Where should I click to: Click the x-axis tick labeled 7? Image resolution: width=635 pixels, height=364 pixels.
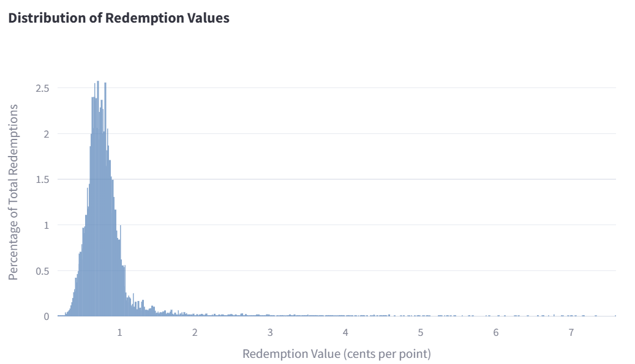point(571,333)
